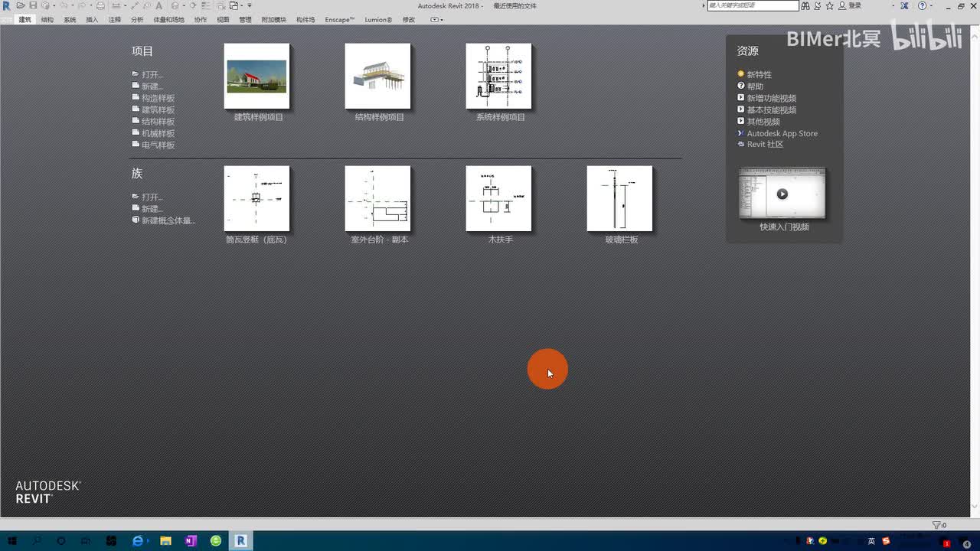The width and height of the screenshot is (980, 551).
Task: Select the 分析 ribbon tab
Action: (x=137, y=20)
